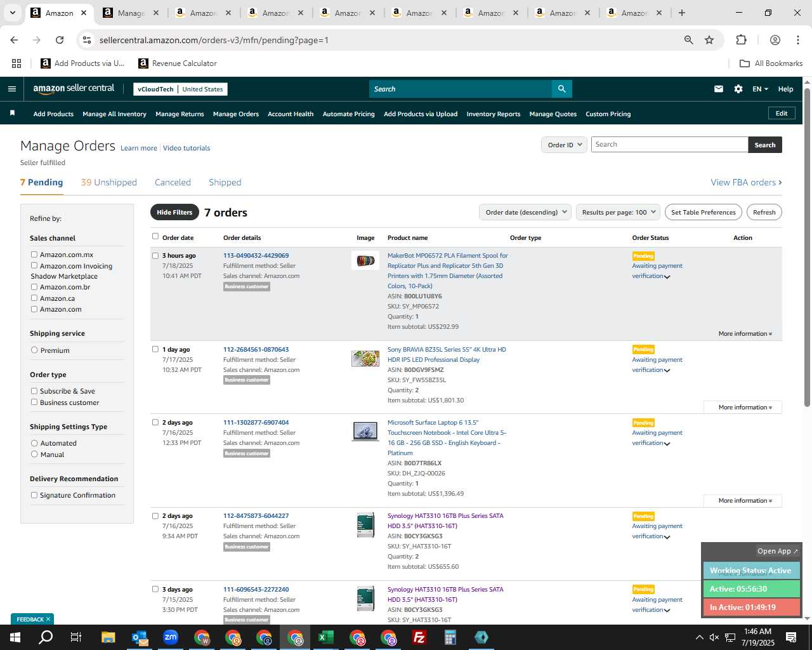Open Windows taskbar search
812x650 pixels.
point(46,637)
